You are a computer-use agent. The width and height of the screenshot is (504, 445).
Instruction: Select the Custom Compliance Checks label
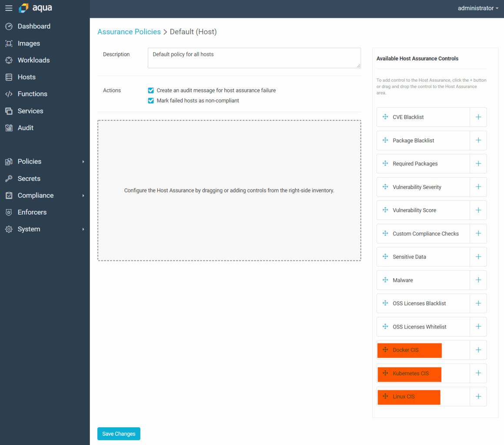coord(425,234)
